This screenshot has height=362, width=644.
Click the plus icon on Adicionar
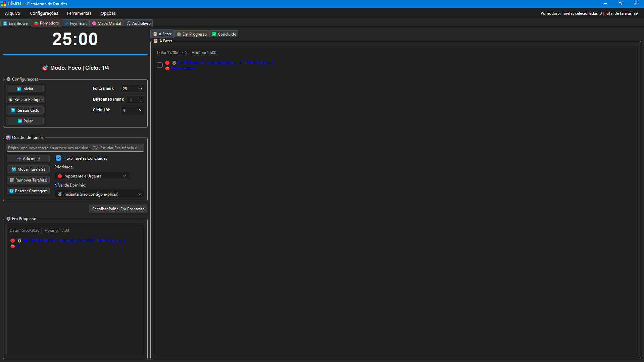(x=19, y=159)
